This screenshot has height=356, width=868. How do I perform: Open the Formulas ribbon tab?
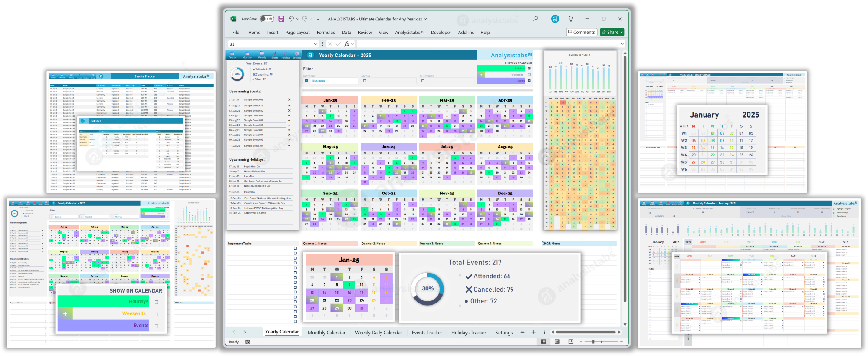point(325,33)
